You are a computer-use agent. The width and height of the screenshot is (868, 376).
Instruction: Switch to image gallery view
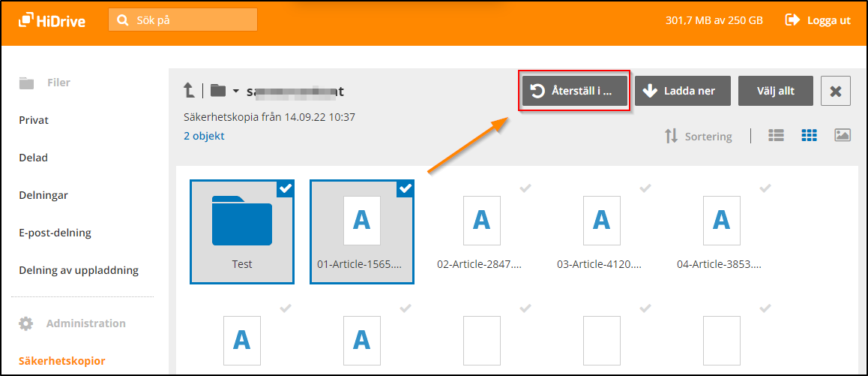842,136
